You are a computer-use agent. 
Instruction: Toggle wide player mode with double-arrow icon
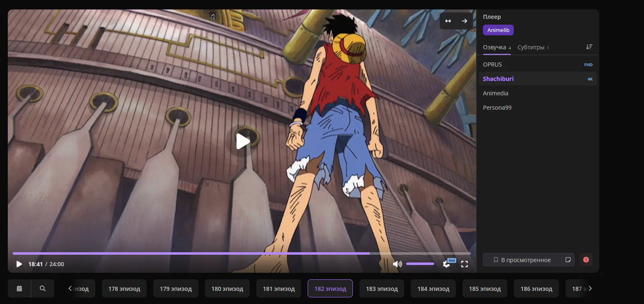(x=448, y=21)
